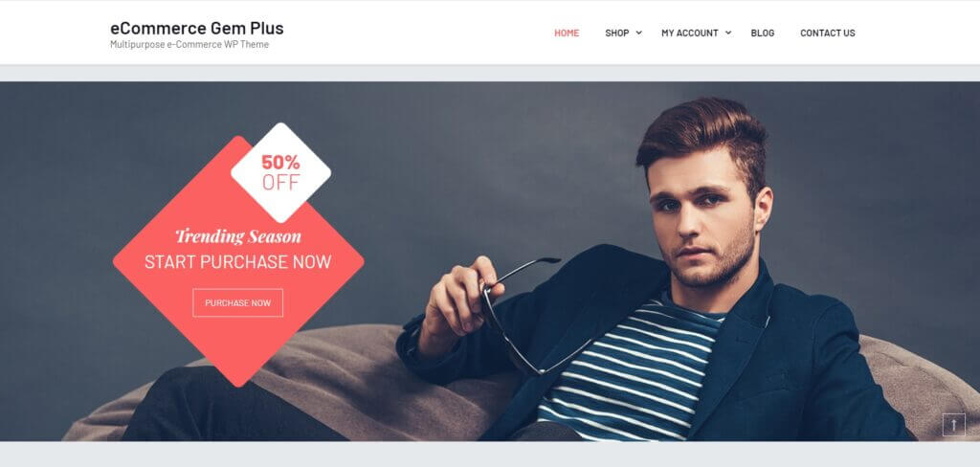Click the Multipurpose e-Commerce WP Theme tagline
This screenshot has width=980, height=467.
coord(189,45)
